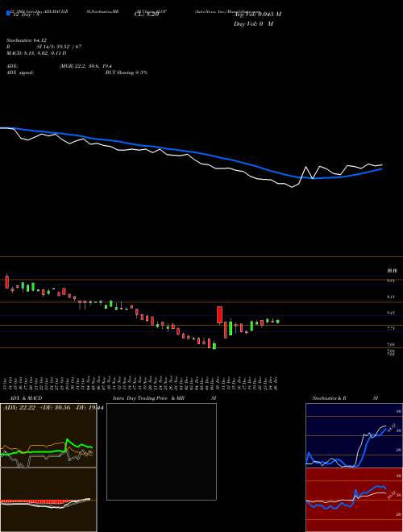Click the 'Stochastics: 64.12' reading
The height and width of the screenshot is (532, 403).
point(27,40)
